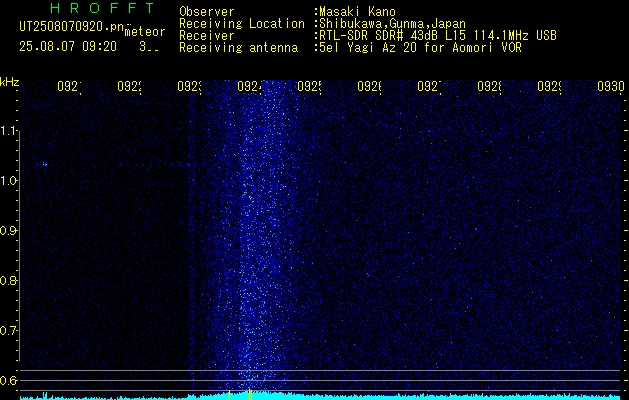This screenshot has height=400, width=629.
Task: Click the 0924 time marker
Action: [249, 86]
